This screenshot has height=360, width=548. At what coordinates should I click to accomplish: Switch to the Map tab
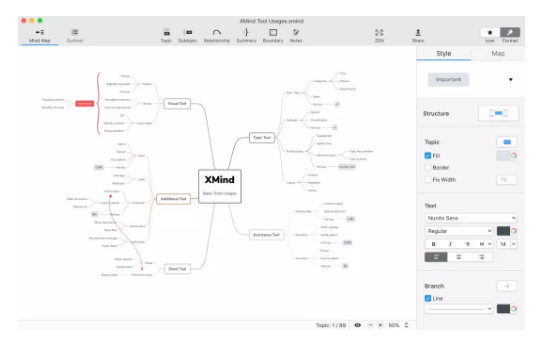point(498,53)
